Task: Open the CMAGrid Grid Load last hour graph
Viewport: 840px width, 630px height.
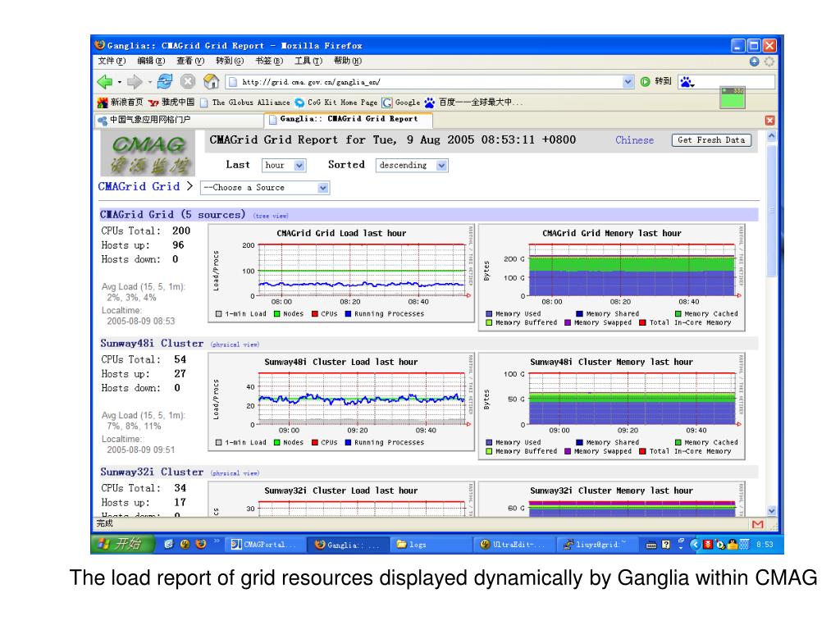Action: click(341, 274)
